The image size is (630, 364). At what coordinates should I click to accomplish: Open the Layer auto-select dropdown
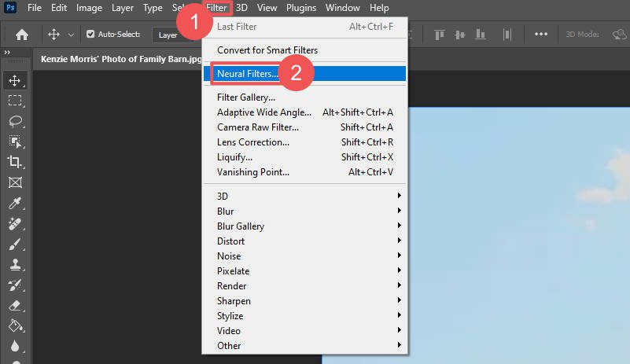173,35
